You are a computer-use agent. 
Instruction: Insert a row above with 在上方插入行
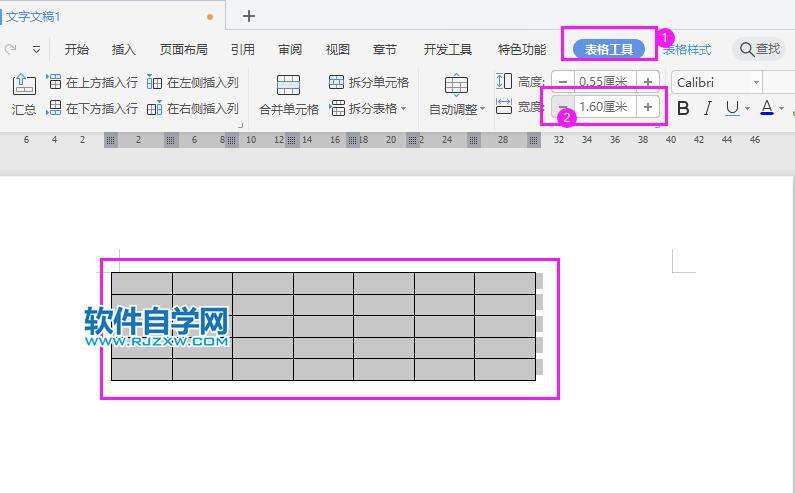[92, 82]
